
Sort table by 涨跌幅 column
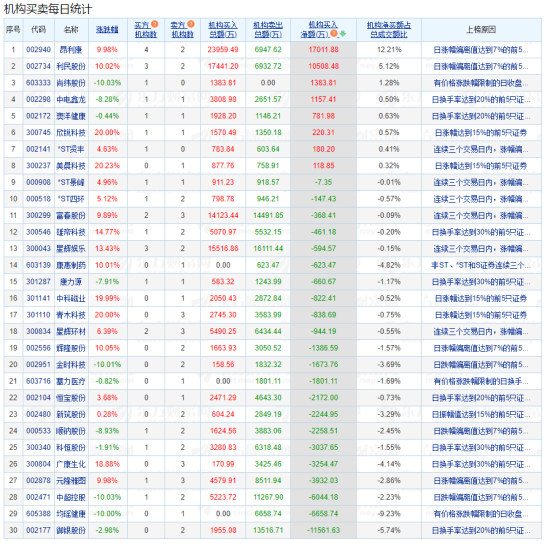(x=107, y=30)
